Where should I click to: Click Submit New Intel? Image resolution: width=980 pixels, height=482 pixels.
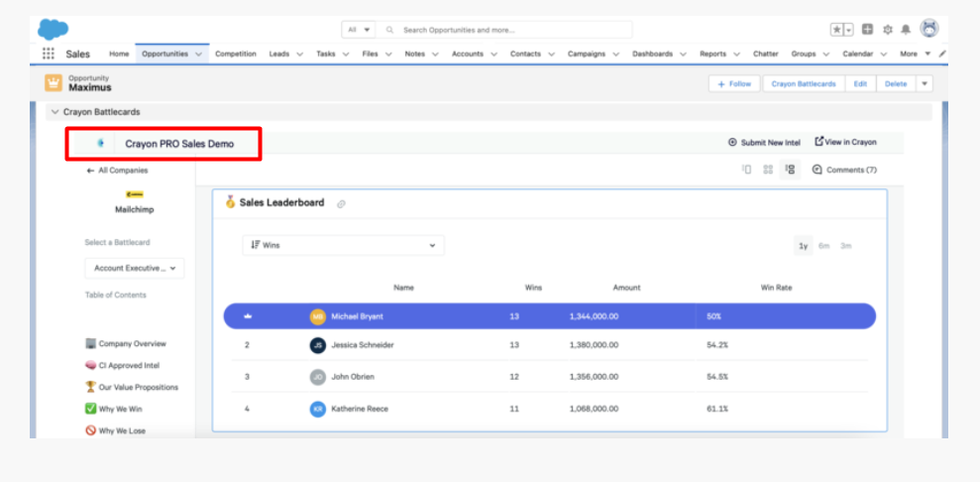(x=764, y=143)
